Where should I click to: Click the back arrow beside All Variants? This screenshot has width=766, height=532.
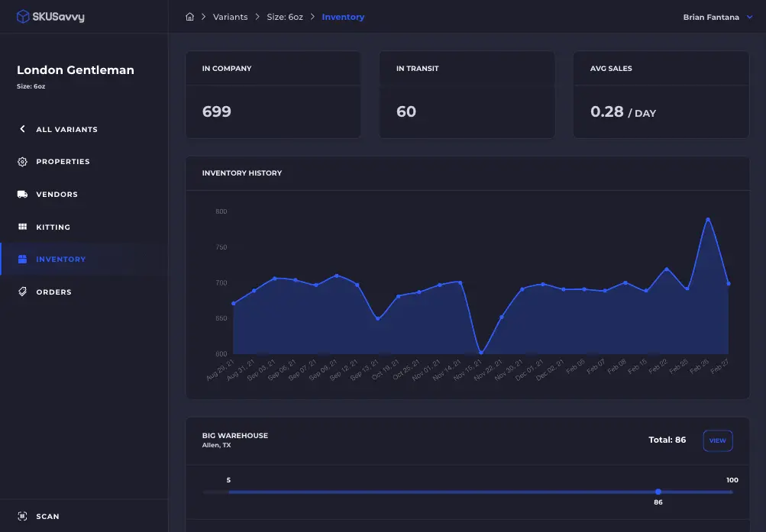(x=22, y=129)
